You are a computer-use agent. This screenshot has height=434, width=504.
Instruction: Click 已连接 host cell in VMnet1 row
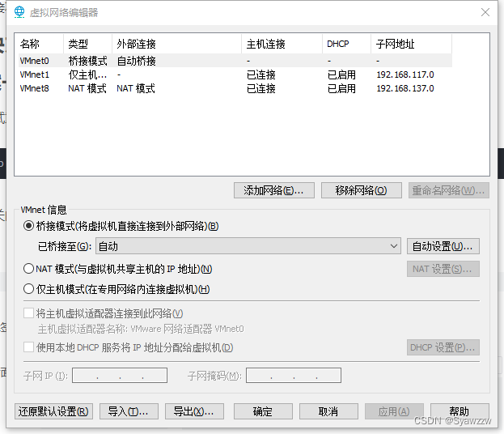[x=260, y=74]
